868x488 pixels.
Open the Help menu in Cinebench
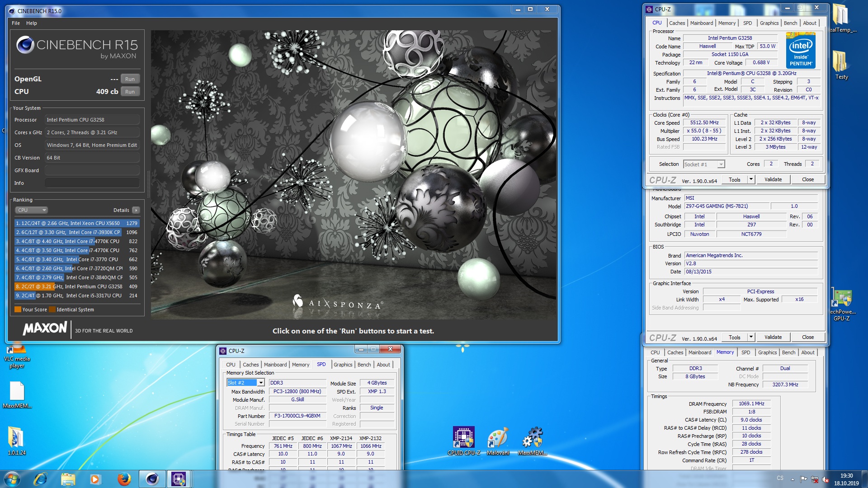[32, 23]
